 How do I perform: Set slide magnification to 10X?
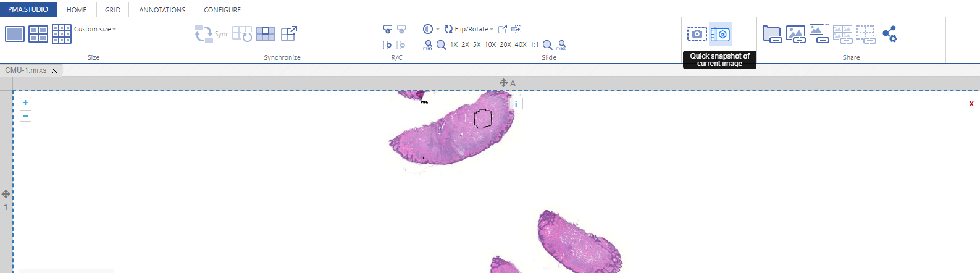point(490,44)
